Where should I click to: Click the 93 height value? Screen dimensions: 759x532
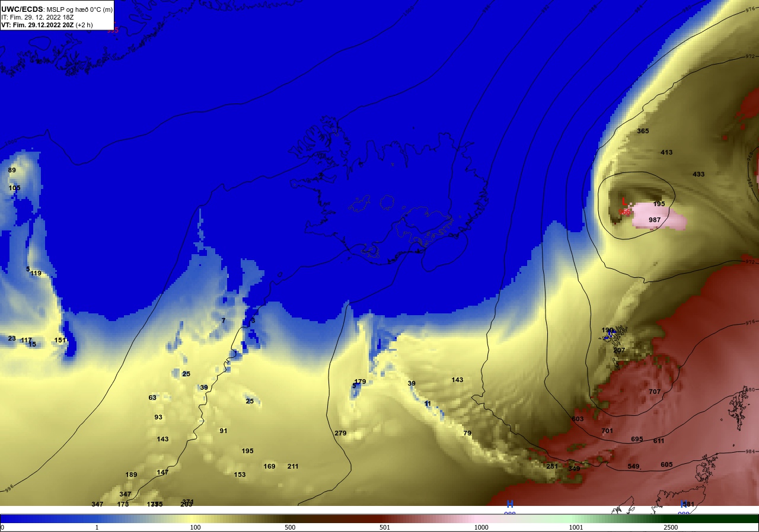(158, 417)
